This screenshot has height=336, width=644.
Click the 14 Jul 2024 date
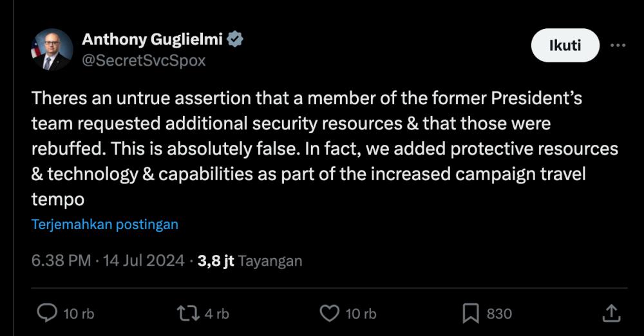(144, 261)
